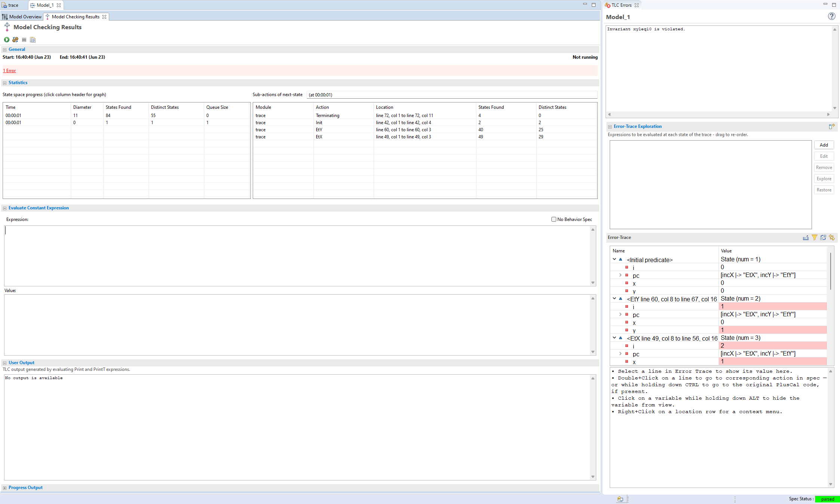
Task: Click the Diameter column header
Action: tap(87, 107)
